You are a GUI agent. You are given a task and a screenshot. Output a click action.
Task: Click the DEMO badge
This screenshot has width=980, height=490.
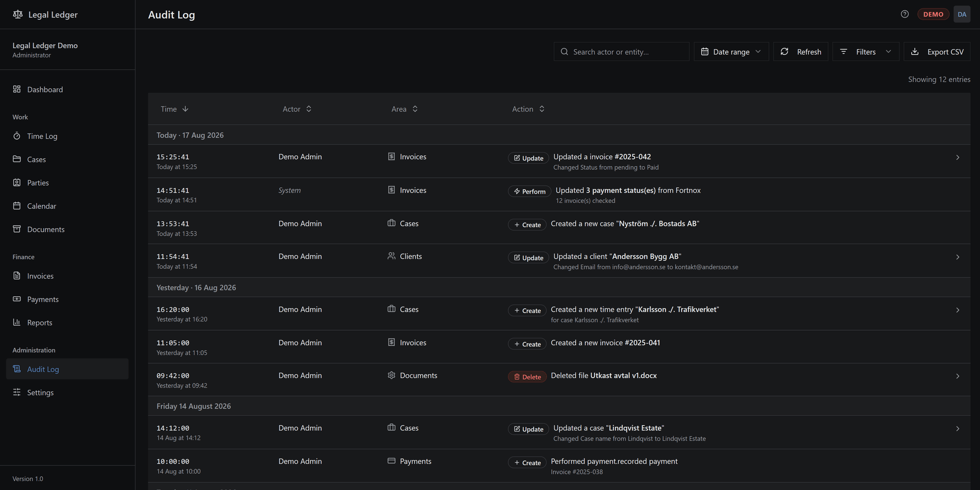pyautogui.click(x=933, y=14)
